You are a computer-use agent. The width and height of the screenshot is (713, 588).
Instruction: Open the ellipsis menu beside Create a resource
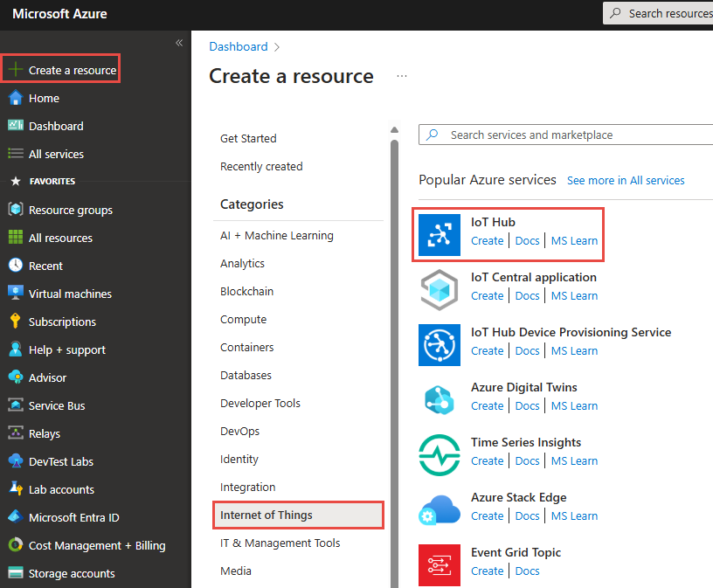tap(402, 76)
